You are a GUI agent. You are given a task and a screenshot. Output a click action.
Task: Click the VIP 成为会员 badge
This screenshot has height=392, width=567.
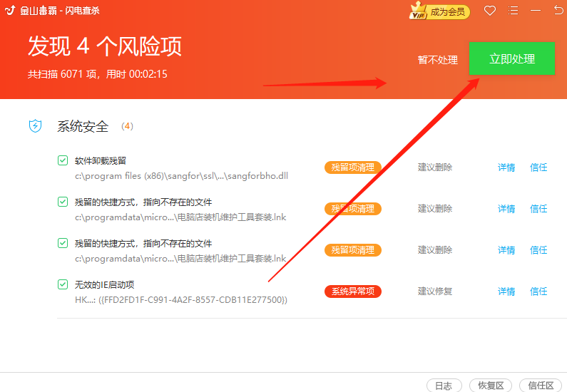pyautogui.click(x=439, y=11)
